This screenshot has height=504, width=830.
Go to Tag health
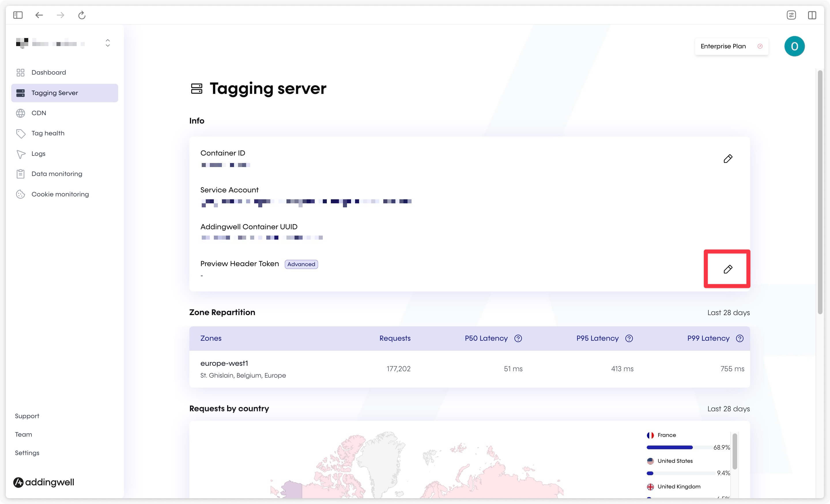click(x=65, y=133)
